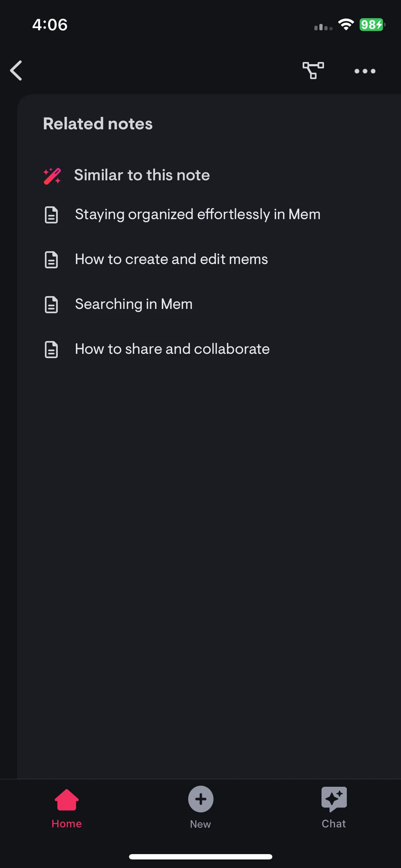Open How to share and collaborate note
The width and height of the screenshot is (401, 868).
coord(172,349)
